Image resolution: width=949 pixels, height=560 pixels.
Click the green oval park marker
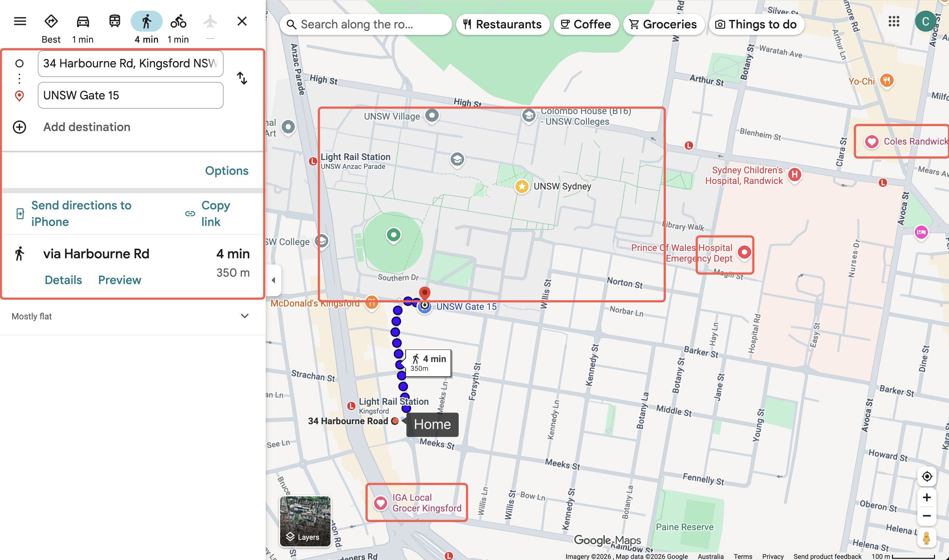click(394, 235)
